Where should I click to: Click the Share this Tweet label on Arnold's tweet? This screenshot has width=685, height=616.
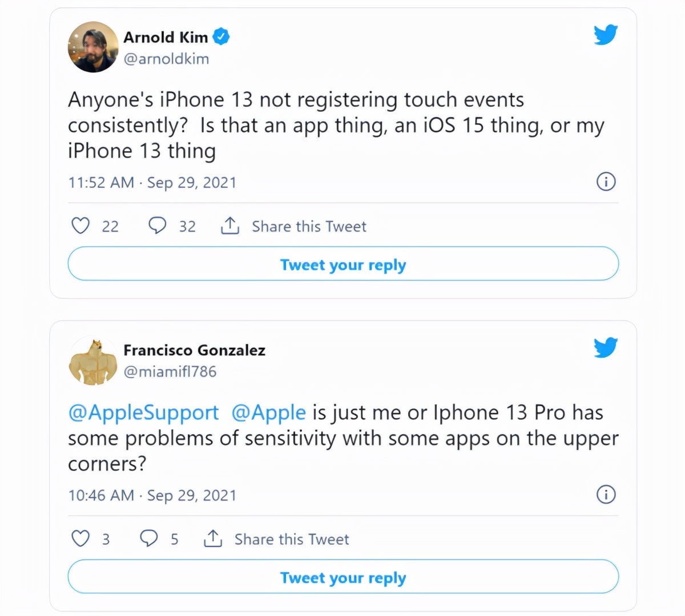pos(309,226)
